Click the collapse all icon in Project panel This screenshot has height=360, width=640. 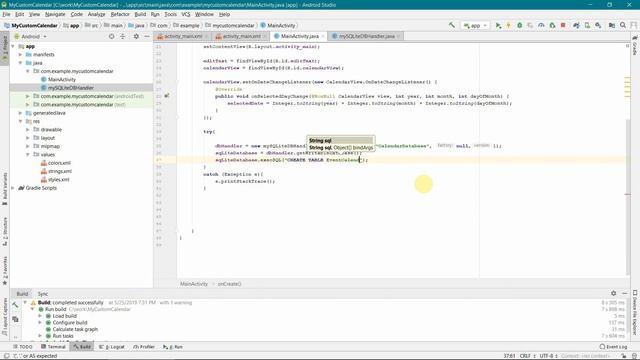[x=123, y=36]
